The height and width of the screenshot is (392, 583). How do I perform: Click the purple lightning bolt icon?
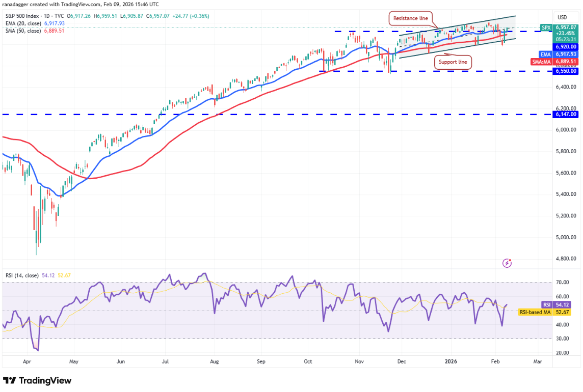click(507, 263)
